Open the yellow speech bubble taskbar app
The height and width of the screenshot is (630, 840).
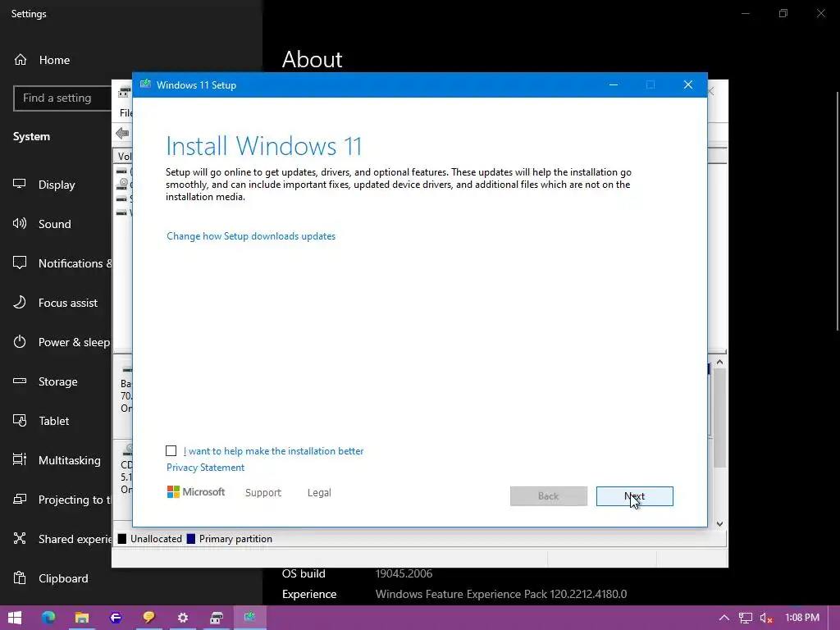pos(149,618)
